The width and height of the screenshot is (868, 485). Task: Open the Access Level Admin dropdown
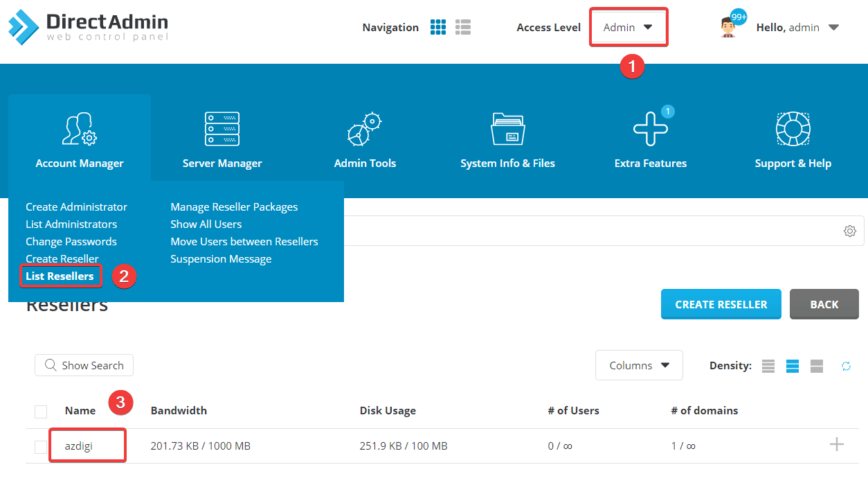pyautogui.click(x=628, y=27)
